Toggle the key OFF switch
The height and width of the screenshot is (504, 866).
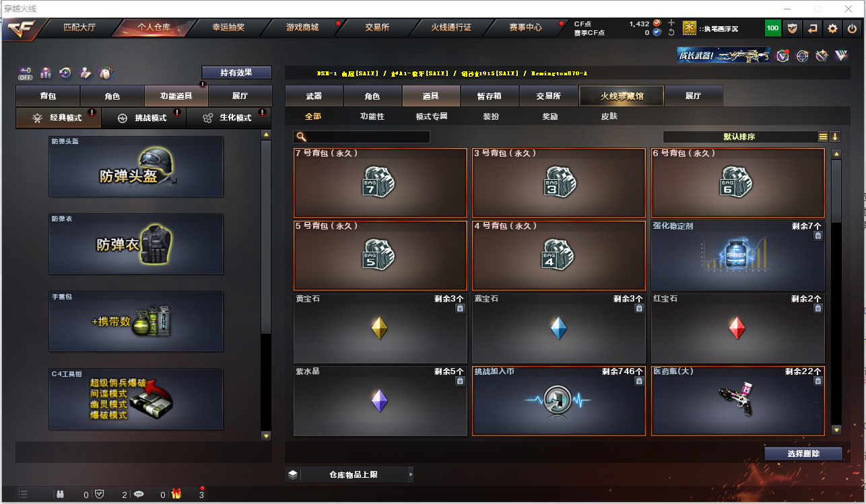(26, 72)
